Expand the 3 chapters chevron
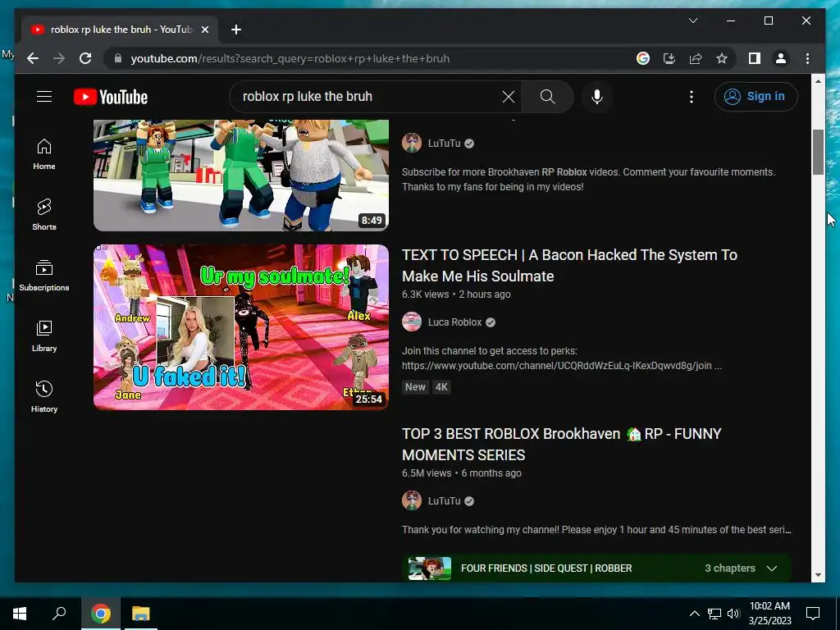 click(x=772, y=568)
